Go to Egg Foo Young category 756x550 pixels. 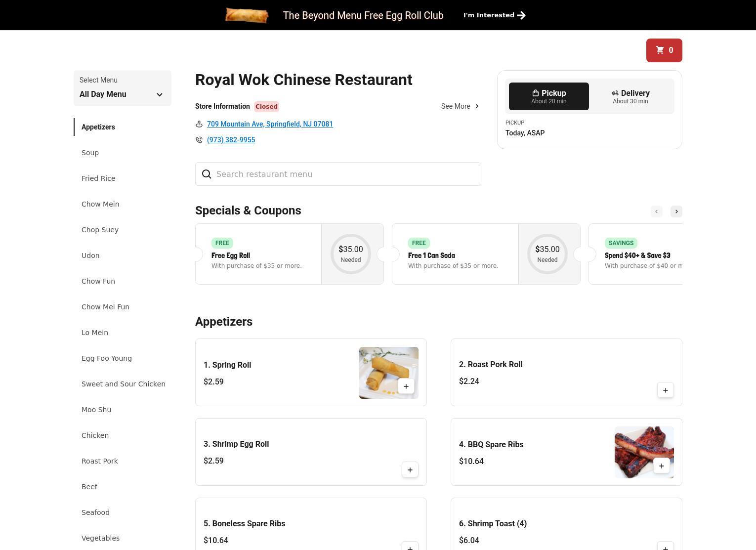[x=107, y=358]
